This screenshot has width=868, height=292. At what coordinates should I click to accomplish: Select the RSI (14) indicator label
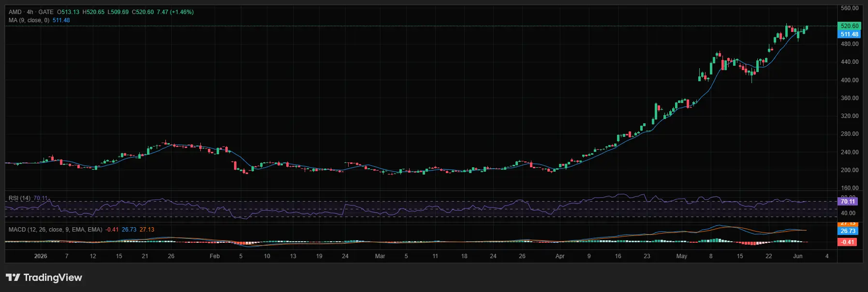pos(19,198)
